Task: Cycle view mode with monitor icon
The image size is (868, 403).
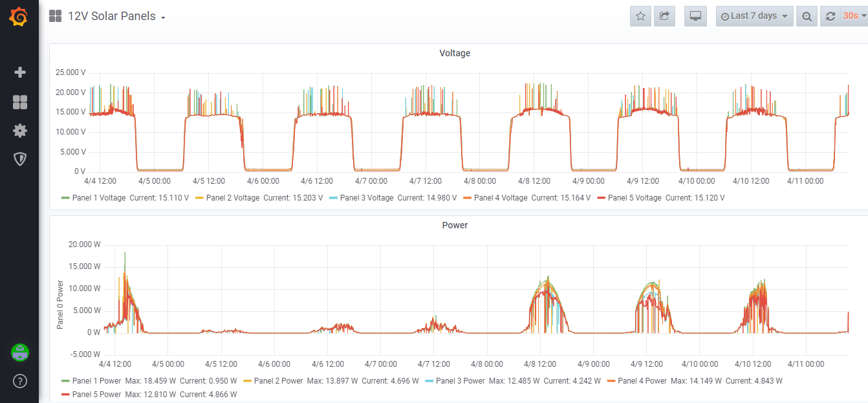Action: tap(695, 16)
